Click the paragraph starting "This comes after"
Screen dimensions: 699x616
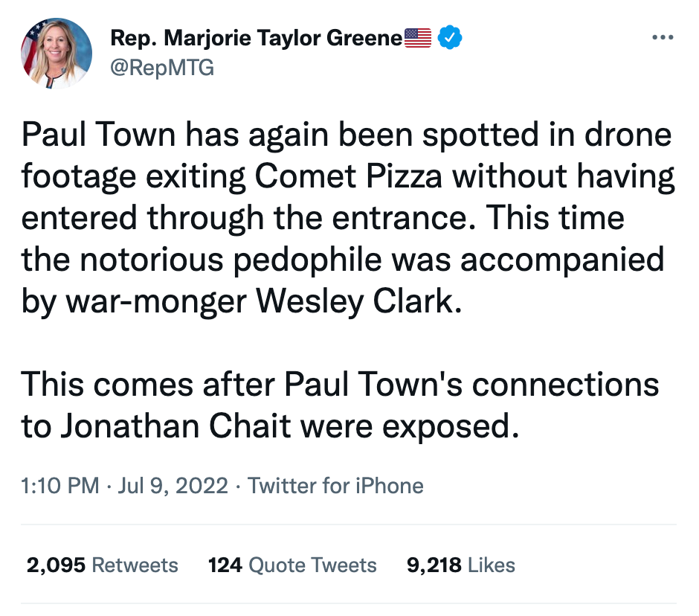click(341, 406)
